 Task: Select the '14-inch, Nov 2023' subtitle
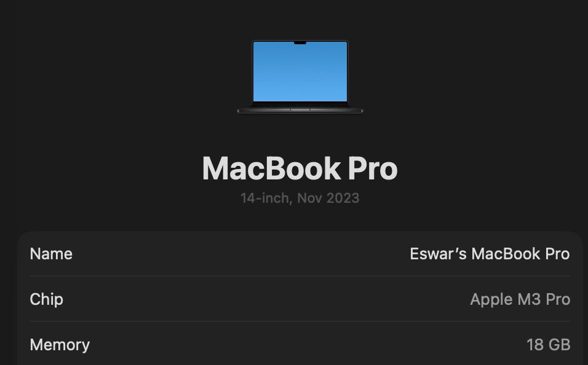(300, 198)
